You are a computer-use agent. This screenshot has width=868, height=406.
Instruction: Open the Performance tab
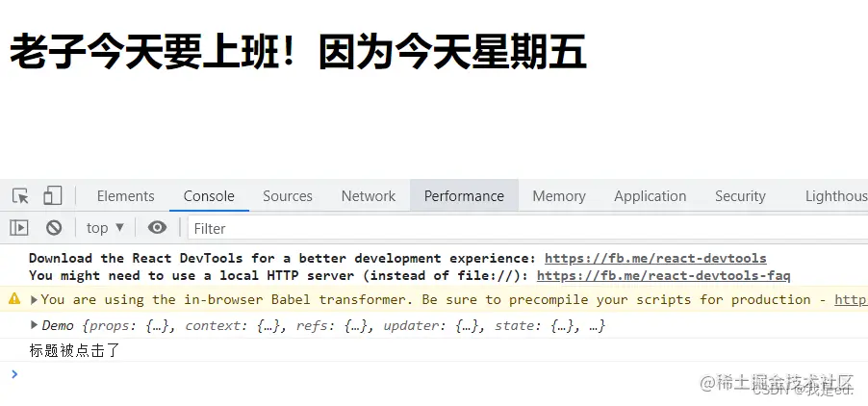pos(464,196)
